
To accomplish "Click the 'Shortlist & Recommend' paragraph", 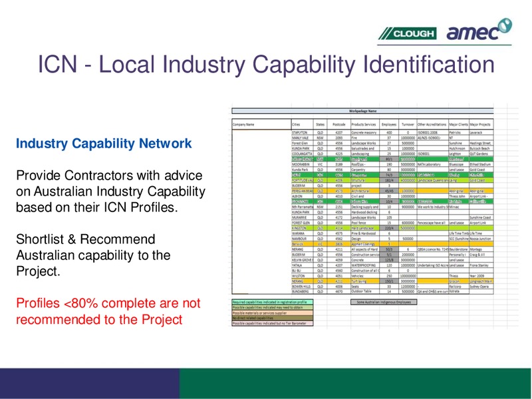I will click(x=93, y=255).
